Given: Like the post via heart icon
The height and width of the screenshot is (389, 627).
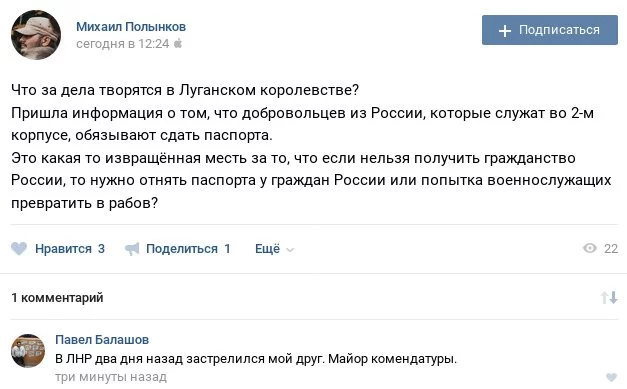Looking at the screenshot, I should [x=19, y=249].
